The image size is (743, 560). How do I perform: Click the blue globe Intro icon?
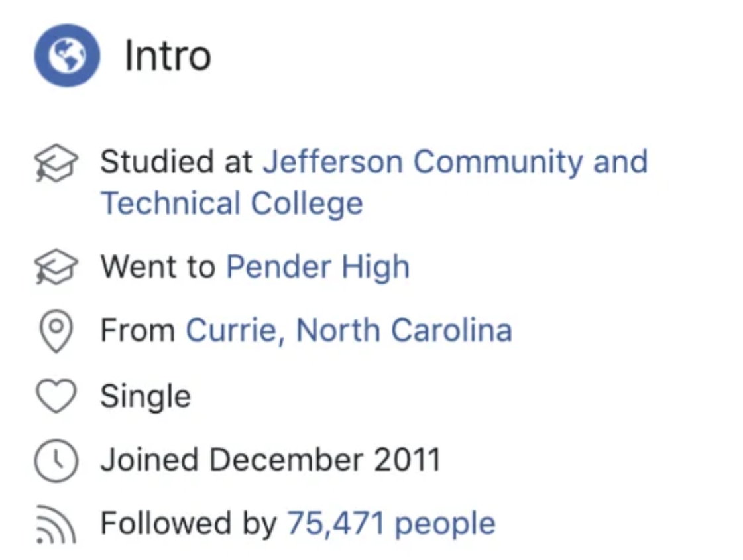click(x=67, y=56)
